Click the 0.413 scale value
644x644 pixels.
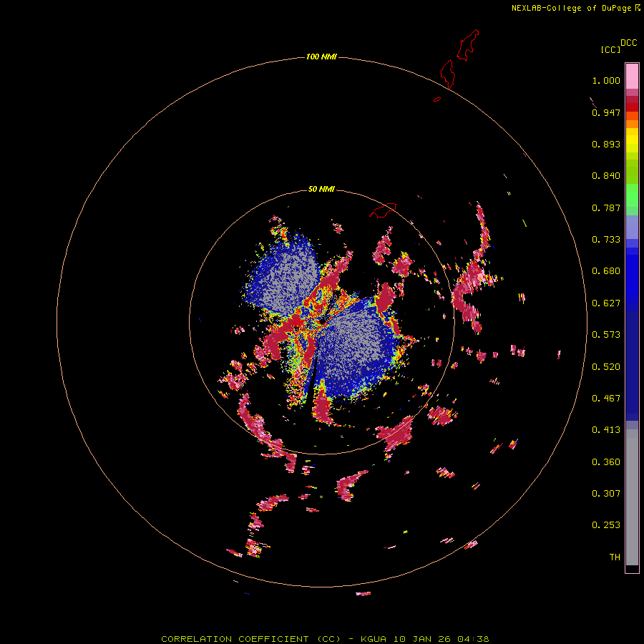pos(606,430)
